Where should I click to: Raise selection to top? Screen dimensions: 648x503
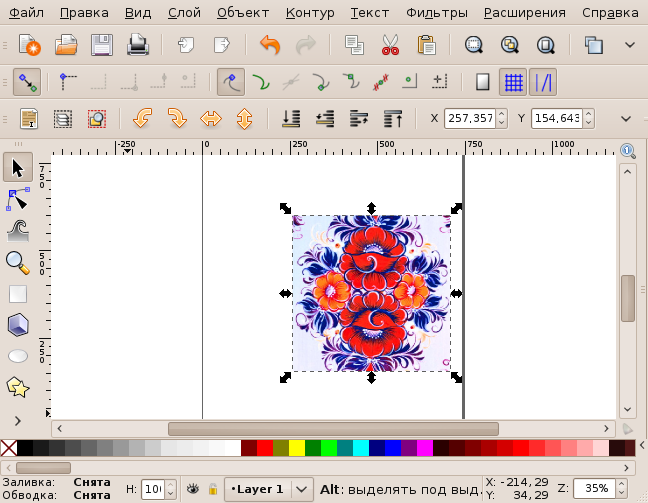pos(393,119)
